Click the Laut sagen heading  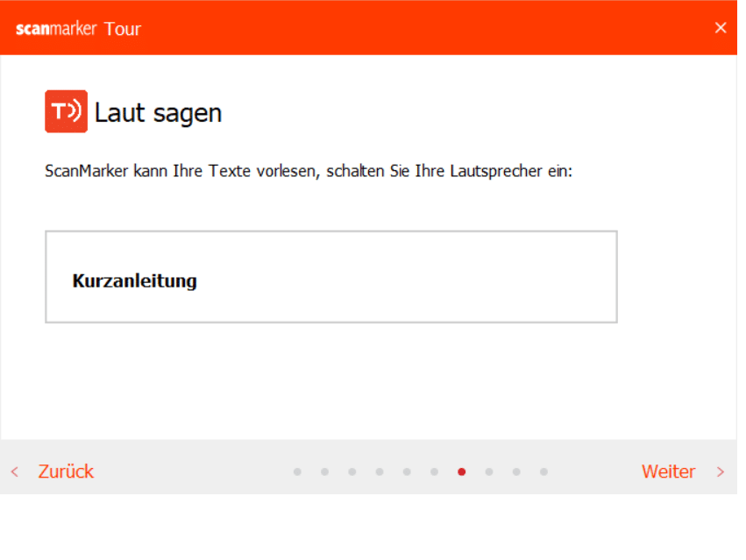pos(158,112)
